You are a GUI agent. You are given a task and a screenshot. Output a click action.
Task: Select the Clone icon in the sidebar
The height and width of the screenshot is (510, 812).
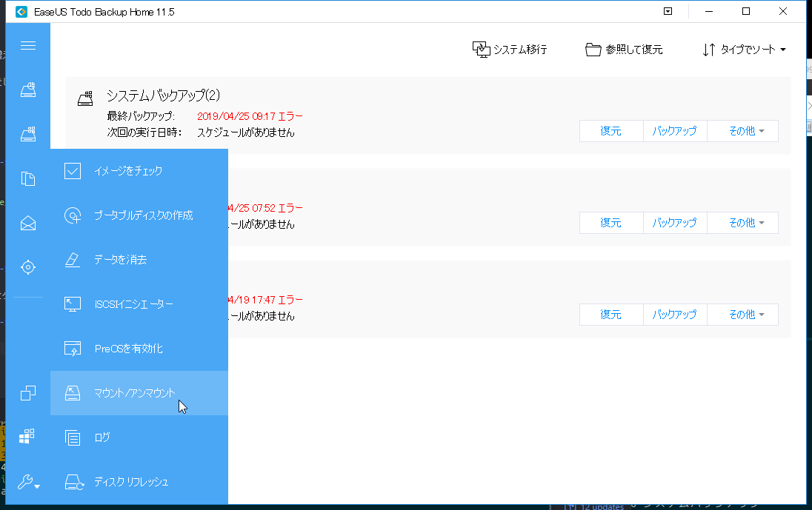(28, 393)
